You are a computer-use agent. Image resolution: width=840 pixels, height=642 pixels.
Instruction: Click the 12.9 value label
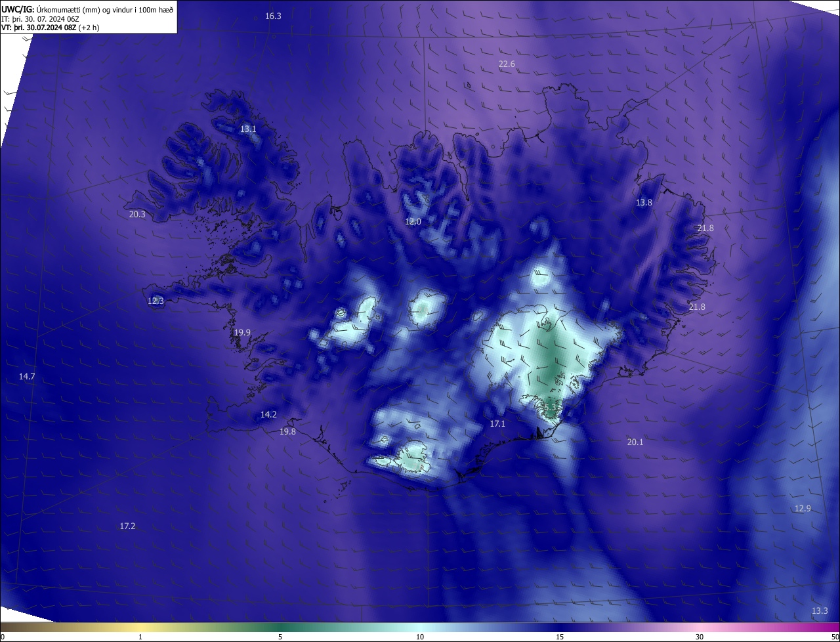click(803, 509)
